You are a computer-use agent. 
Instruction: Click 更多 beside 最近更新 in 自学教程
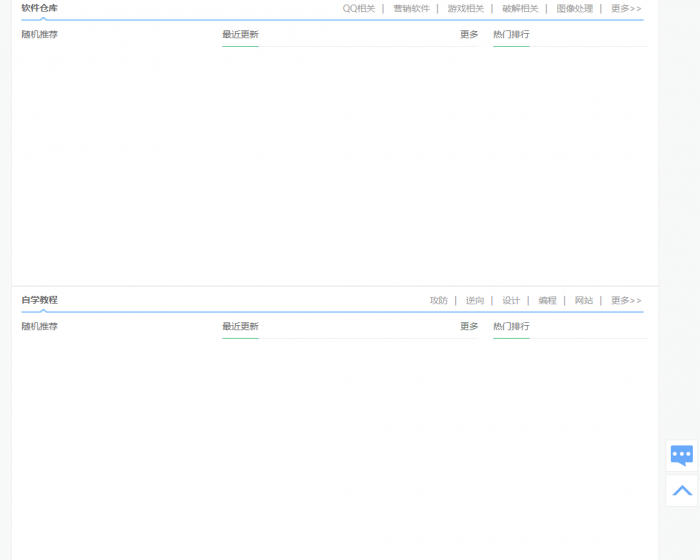pyautogui.click(x=469, y=327)
